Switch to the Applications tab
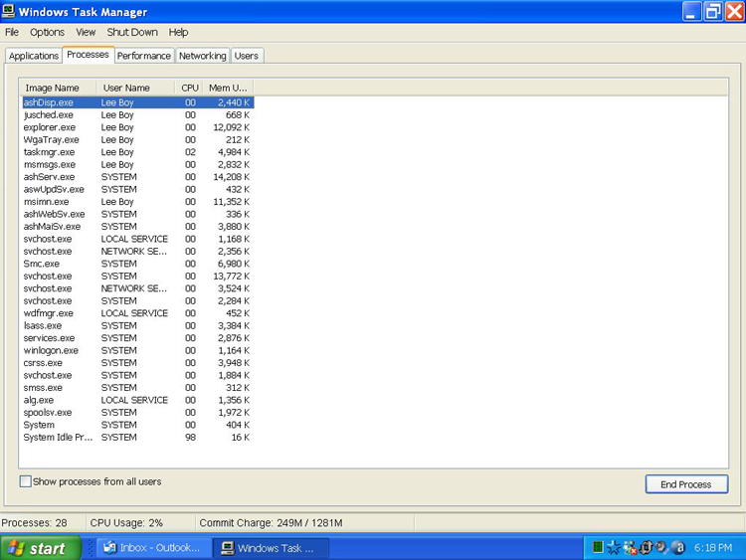The width and height of the screenshot is (746, 560). coord(34,56)
